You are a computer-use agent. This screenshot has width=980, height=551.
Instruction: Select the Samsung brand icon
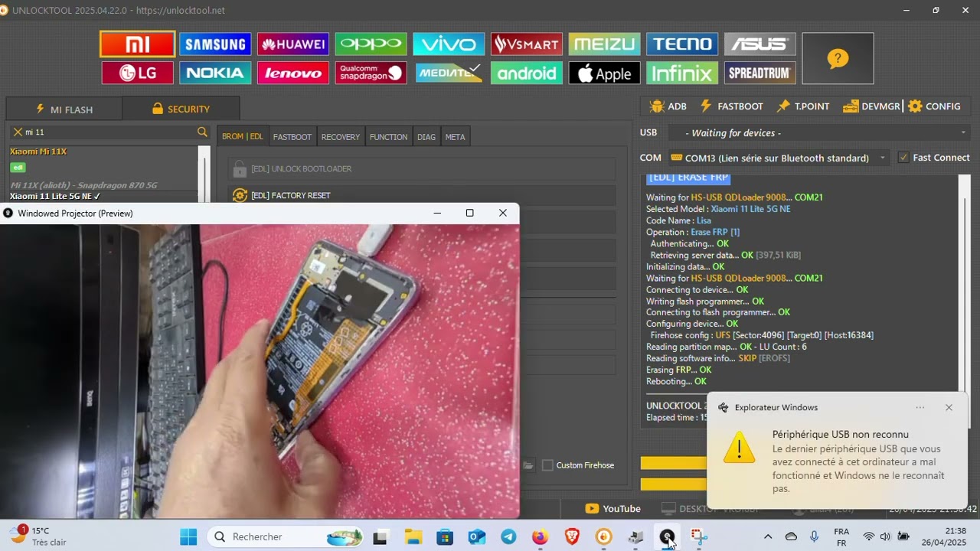tap(215, 44)
